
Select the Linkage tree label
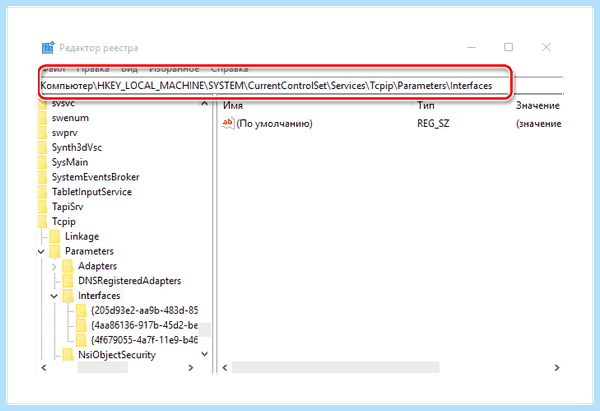click(x=82, y=236)
